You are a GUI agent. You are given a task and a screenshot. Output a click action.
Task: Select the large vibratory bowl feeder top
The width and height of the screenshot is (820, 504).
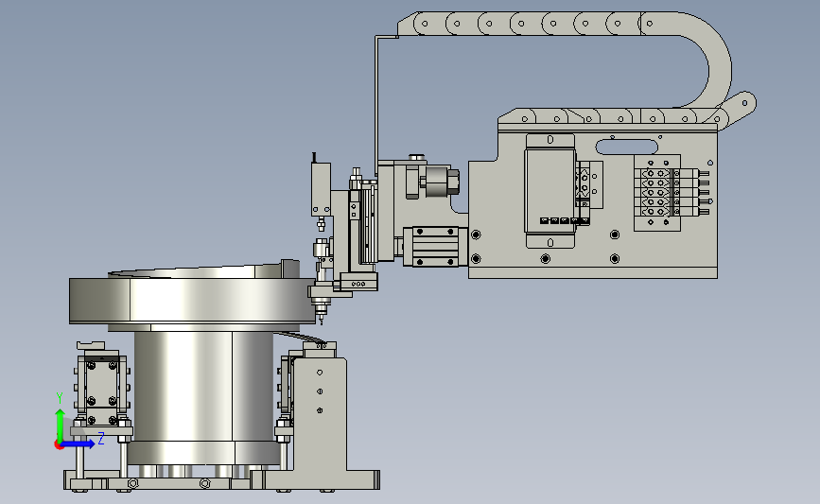point(192,301)
